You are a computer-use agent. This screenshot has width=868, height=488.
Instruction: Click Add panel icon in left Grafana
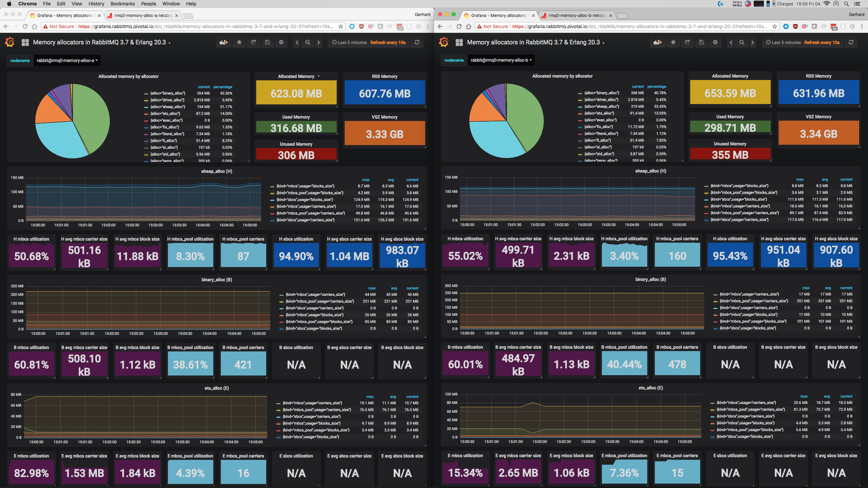coord(223,42)
